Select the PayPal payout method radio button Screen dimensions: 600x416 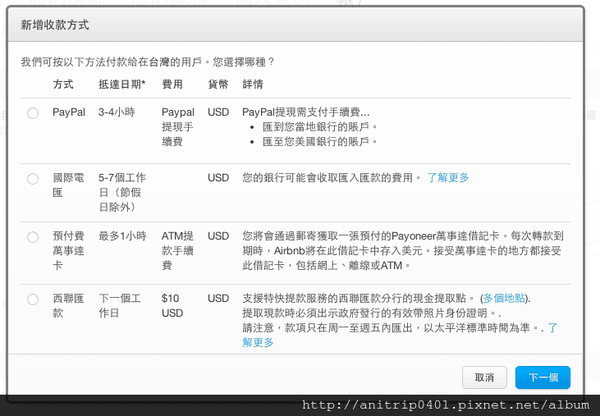click(x=33, y=113)
